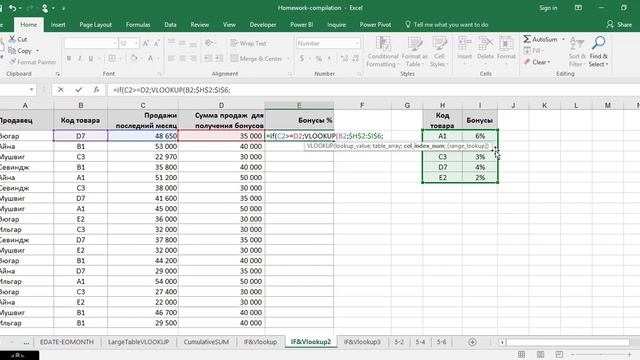Viewport: 640px width, 360px height.
Task: Select Page Layout view in status bar
Action: pyautogui.click(x=540, y=354)
